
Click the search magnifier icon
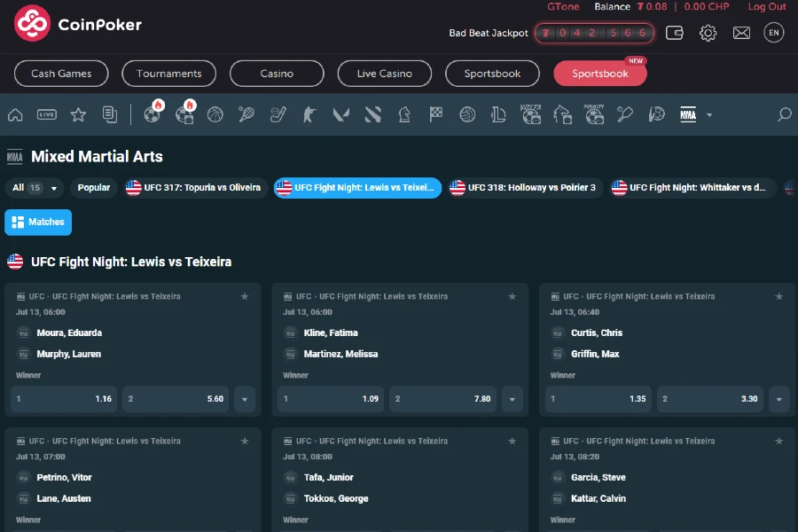[784, 114]
